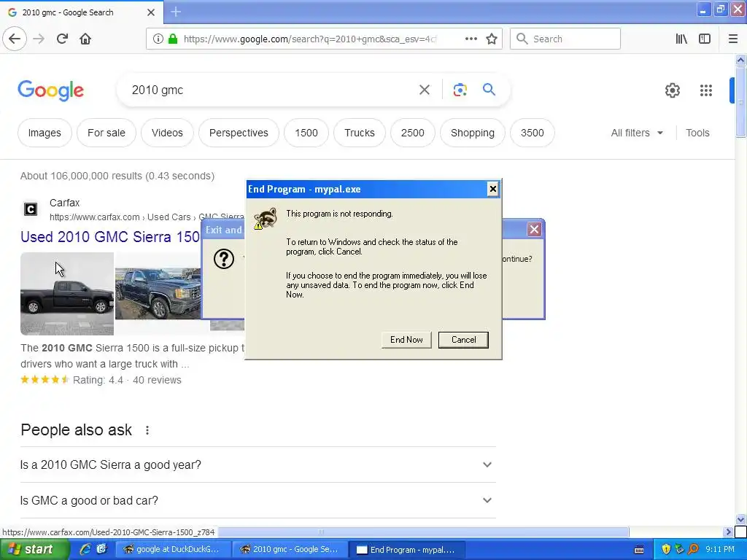747x560 pixels.
Task: Submit search with magnifier icon
Action: [489, 90]
